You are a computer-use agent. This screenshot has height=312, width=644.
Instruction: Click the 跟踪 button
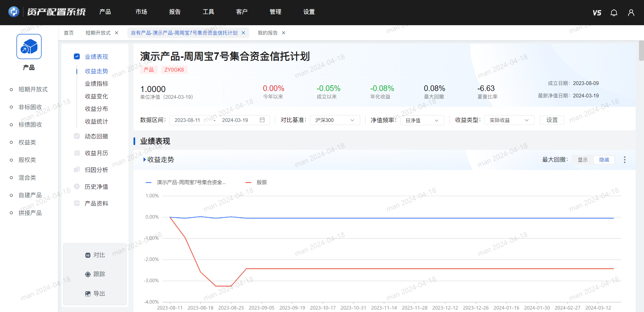(x=95, y=274)
